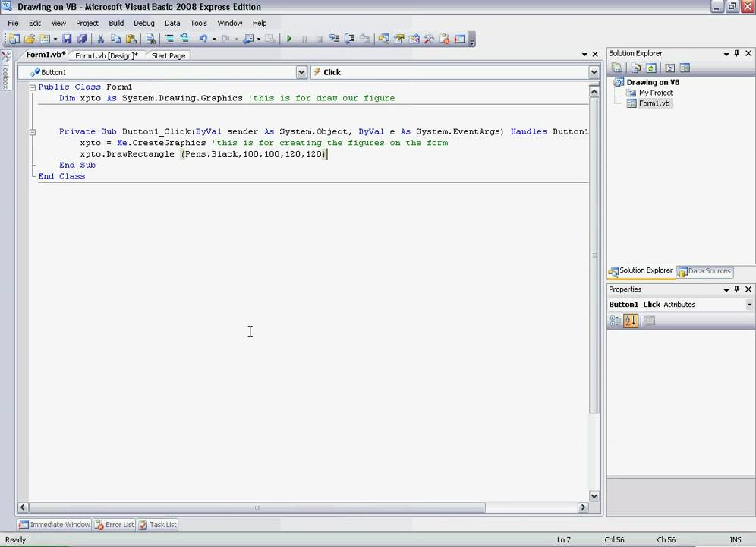756x547 pixels.
Task: Click Refresh icon in Solution Explorer
Action: (650, 68)
